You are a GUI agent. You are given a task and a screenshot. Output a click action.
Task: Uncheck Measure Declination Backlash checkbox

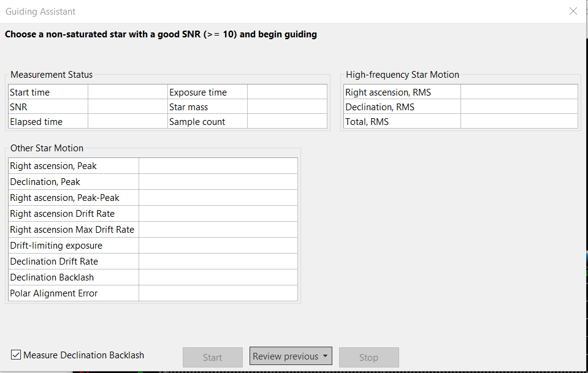[16, 355]
